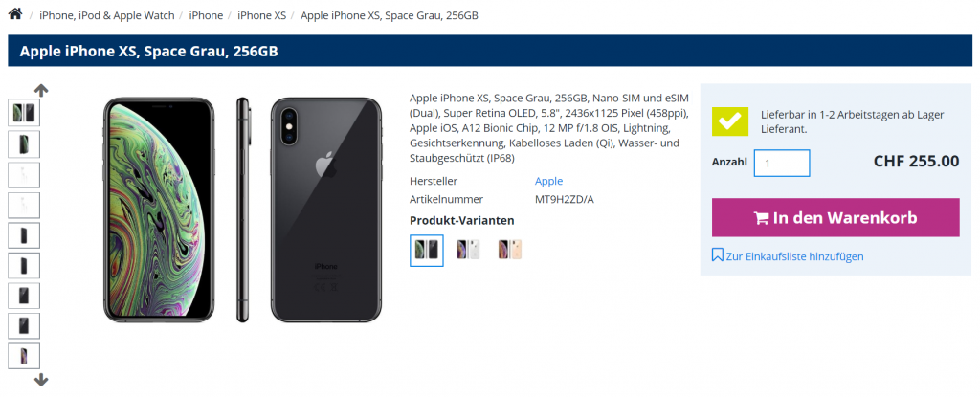Click Zur Einkaufsliste hinzufügen link
Screen dimensions: 980x397
click(795, 256)
